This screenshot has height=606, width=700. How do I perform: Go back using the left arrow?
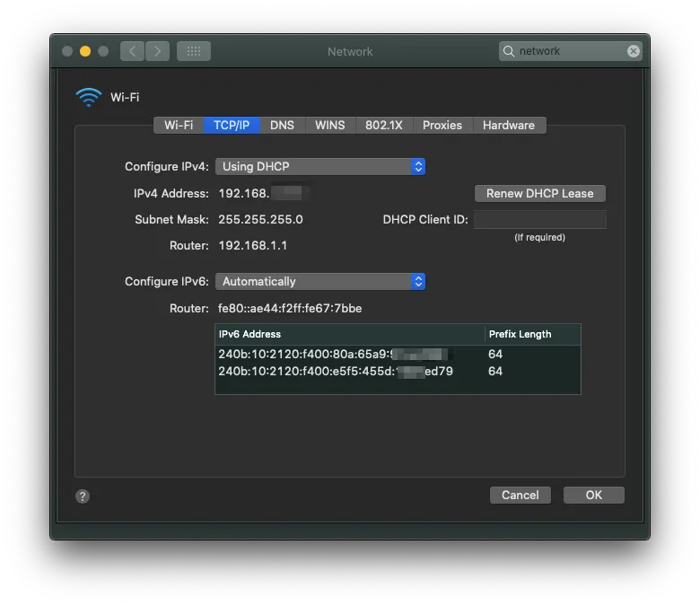click(x=133, y=51)
